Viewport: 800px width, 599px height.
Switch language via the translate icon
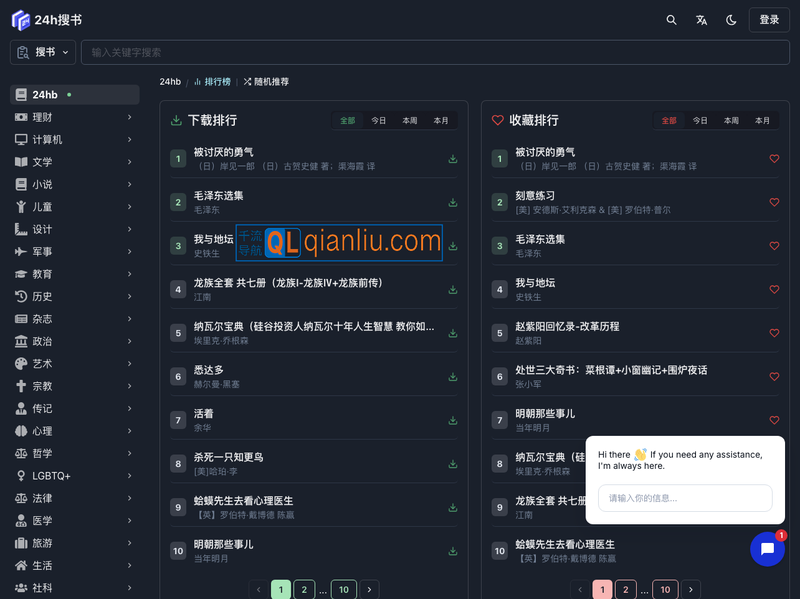701,19
